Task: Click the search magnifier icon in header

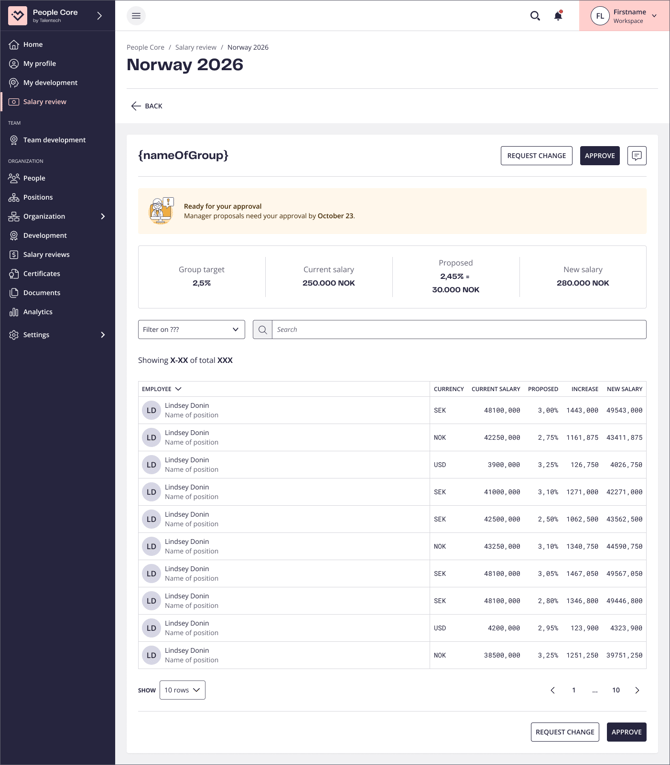Action: [x=535, y=16]
